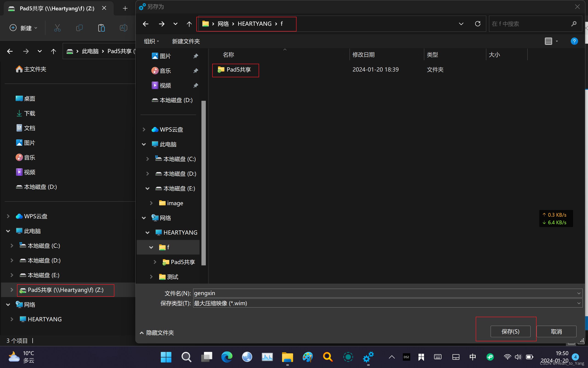Click the Rename icon in Explorer toolbar
Viewport: 588px width, 368px height.
pos(123,28)
